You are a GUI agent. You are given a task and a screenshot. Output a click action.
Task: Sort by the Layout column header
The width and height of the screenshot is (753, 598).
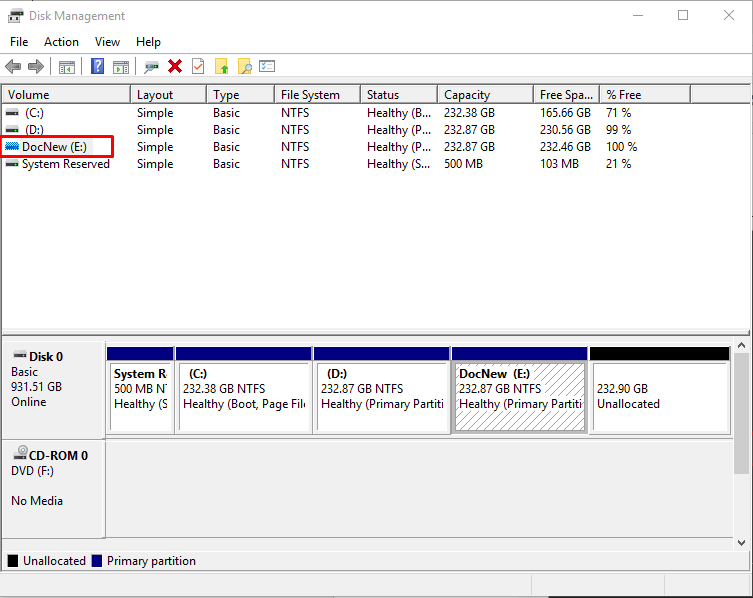click(169, 95)
